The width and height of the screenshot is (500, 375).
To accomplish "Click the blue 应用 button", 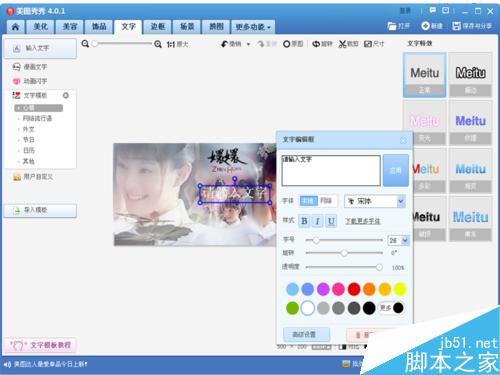I will click(396, 170).
